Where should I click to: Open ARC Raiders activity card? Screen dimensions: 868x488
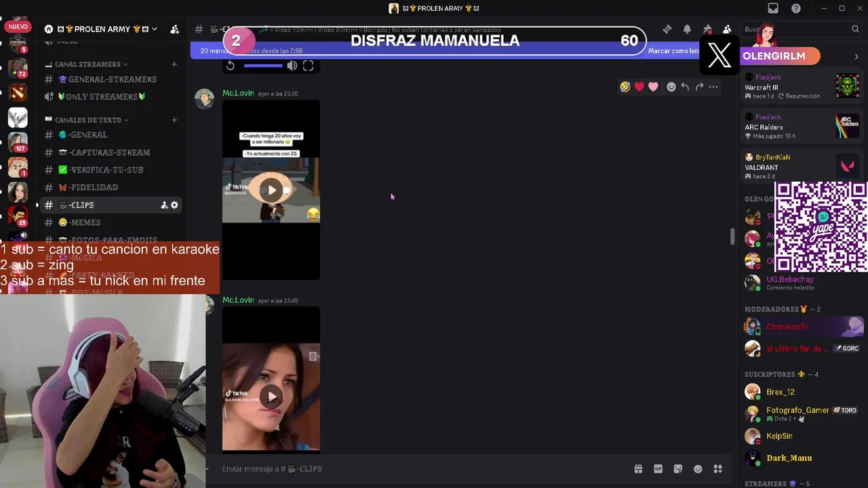coord(802,127)
